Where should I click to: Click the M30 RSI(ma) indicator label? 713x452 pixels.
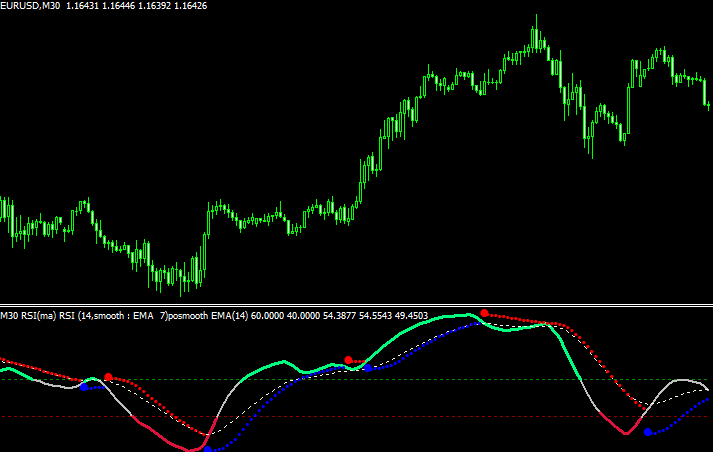click(28, 316)
